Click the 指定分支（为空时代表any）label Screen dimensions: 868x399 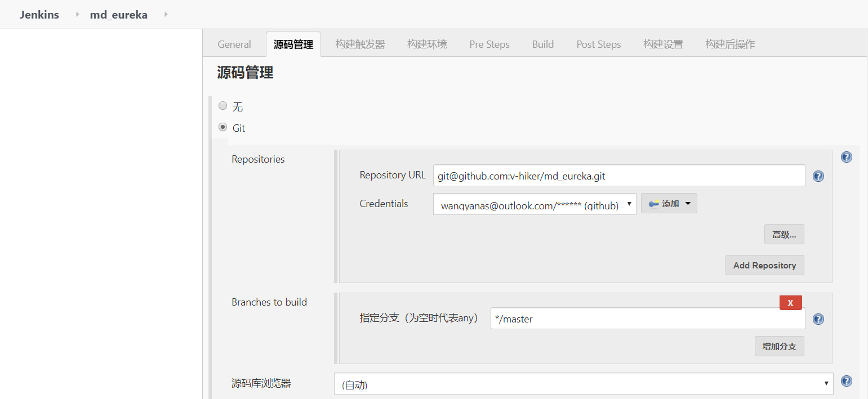(x=419, y=318)
